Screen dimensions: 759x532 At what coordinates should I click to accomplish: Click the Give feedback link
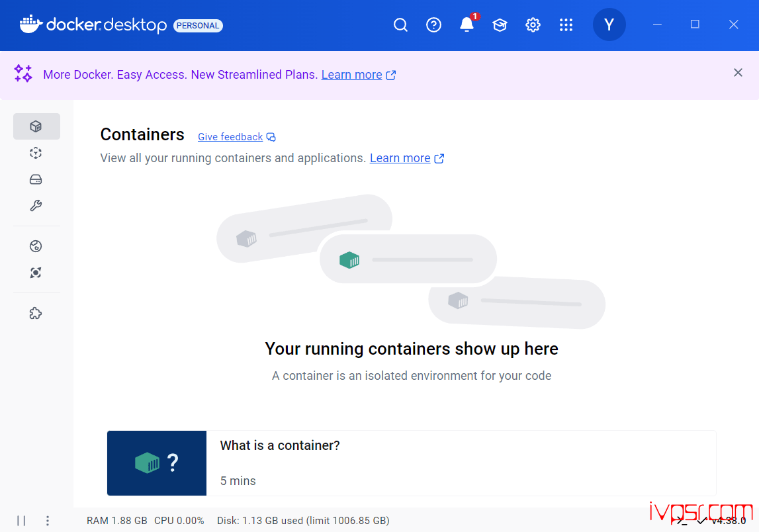click(x=230, y=137)
